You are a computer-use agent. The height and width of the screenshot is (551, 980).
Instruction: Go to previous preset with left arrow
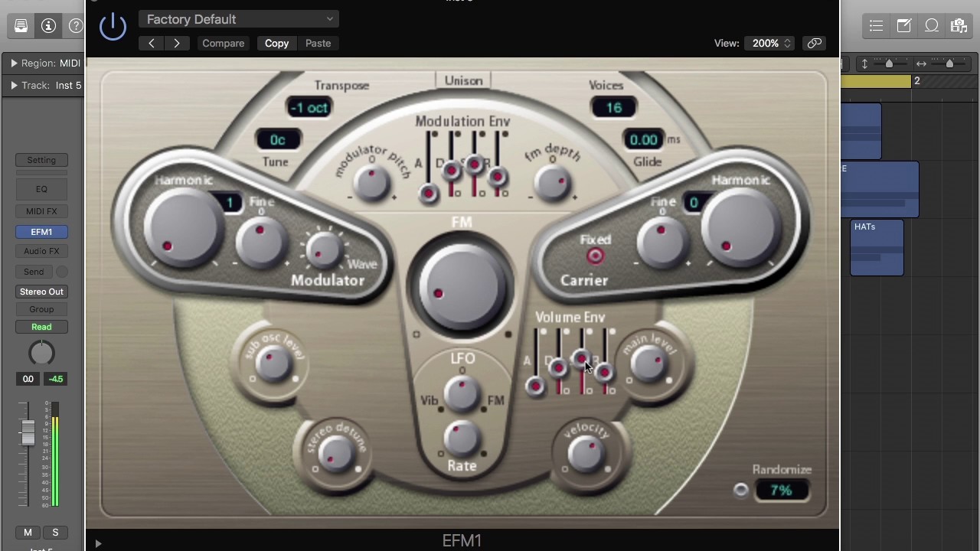coord(152,44)
